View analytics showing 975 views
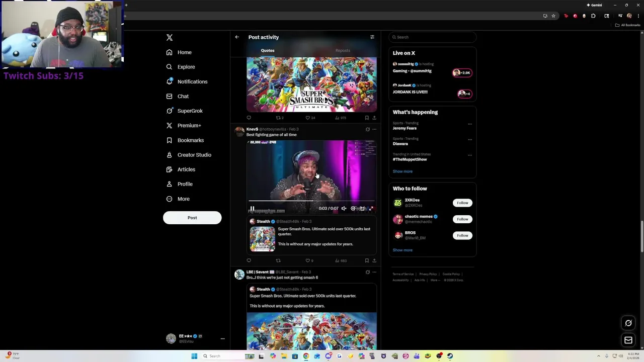Screen dimensions: 644x362 point(341,118)
